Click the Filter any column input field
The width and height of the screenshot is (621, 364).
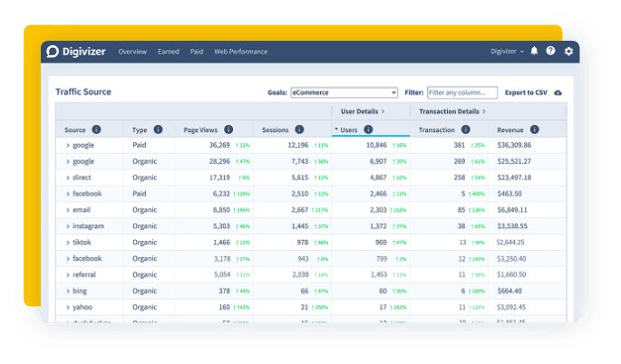[x=461, y=92]
